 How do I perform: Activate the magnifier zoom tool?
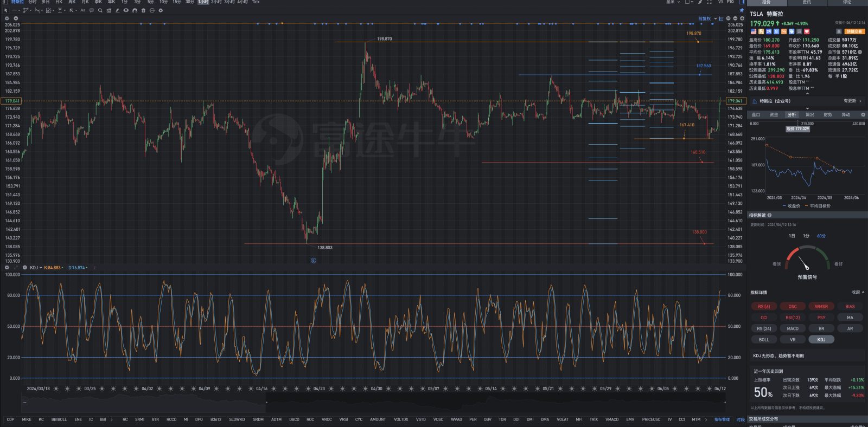click(x=100, y=10)
